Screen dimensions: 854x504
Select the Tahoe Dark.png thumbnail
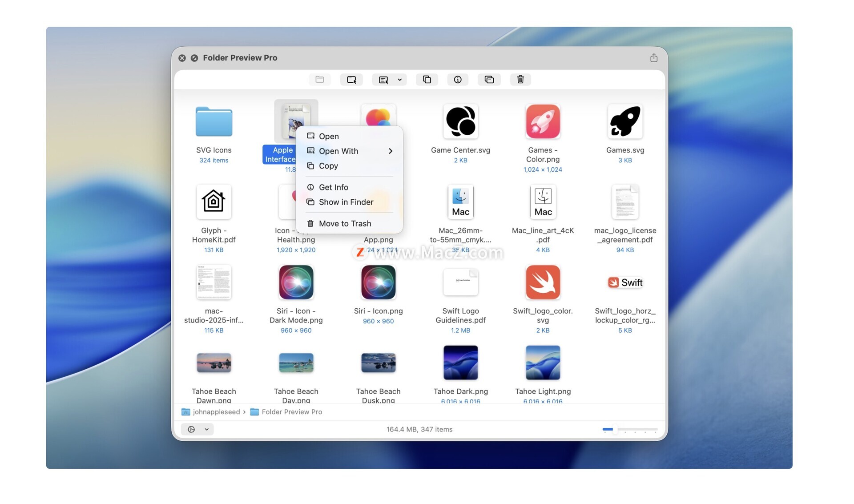point(461,363)
